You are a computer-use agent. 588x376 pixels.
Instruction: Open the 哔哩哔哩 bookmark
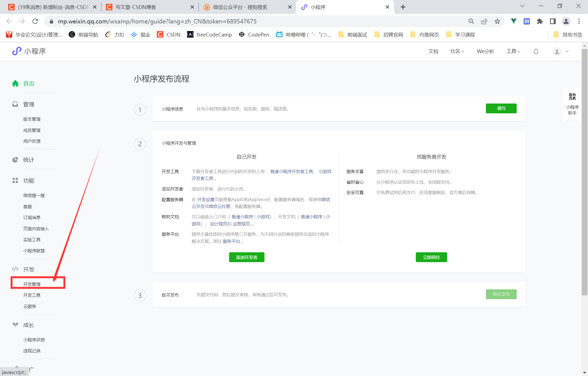pyautogui.click(x=304, y=35)
